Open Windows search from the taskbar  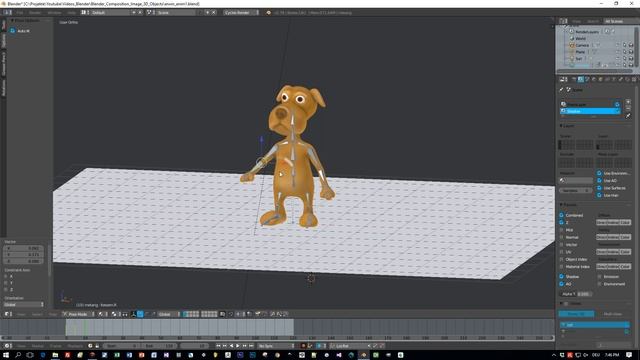click(x=18, y=355)
